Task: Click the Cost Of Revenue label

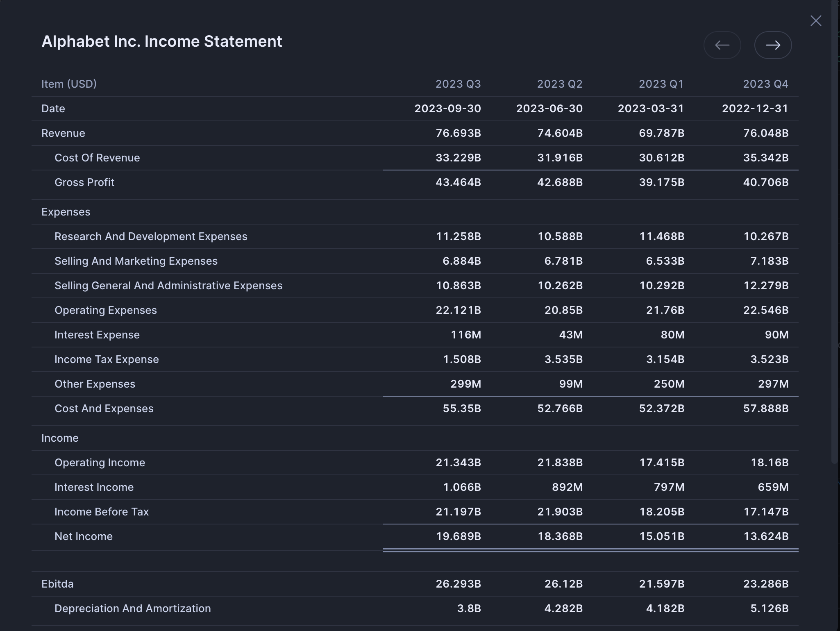Action: click(x=97, y=158)
